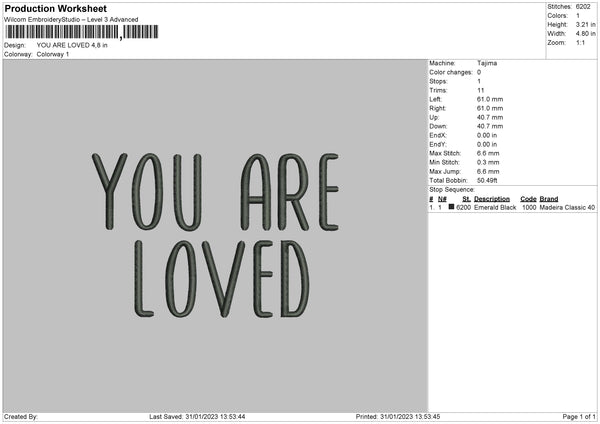600x424 pixels.
Task: Click the Code column header
Action: click(528, 199)
